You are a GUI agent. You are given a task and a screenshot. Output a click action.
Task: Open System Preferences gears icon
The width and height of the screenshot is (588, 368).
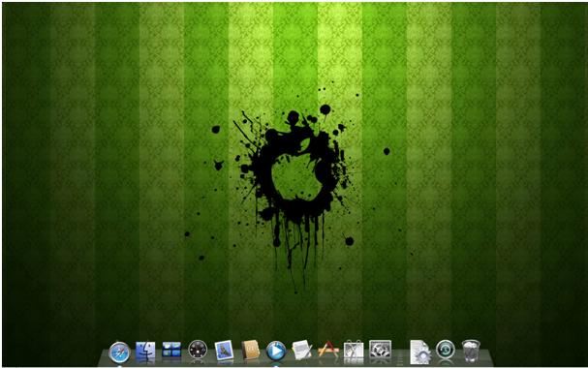(x=380, y=350)
